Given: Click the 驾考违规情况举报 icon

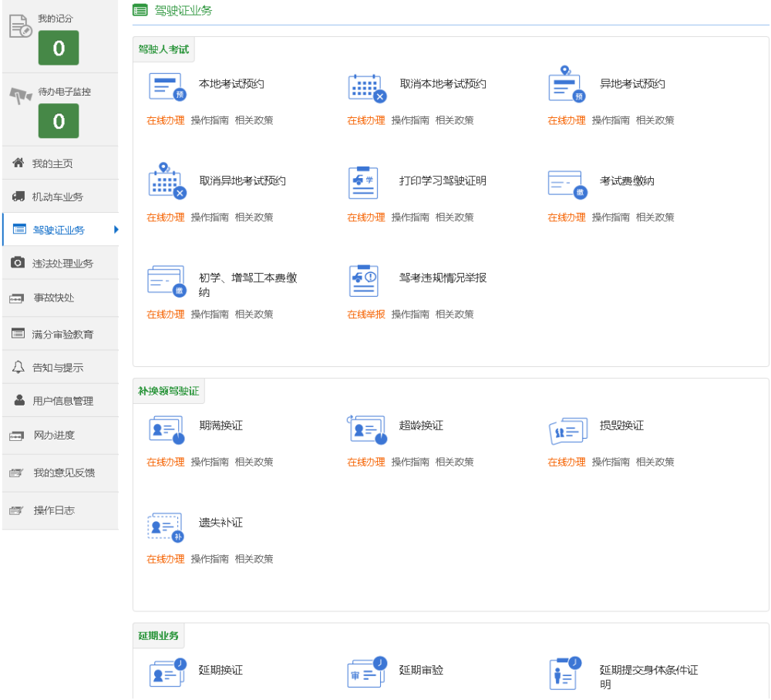Looking at the screenshot, I should [363, 281].
